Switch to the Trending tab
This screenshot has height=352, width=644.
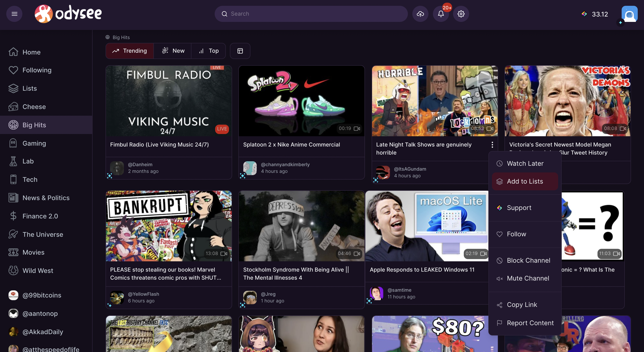click(129, 51)
